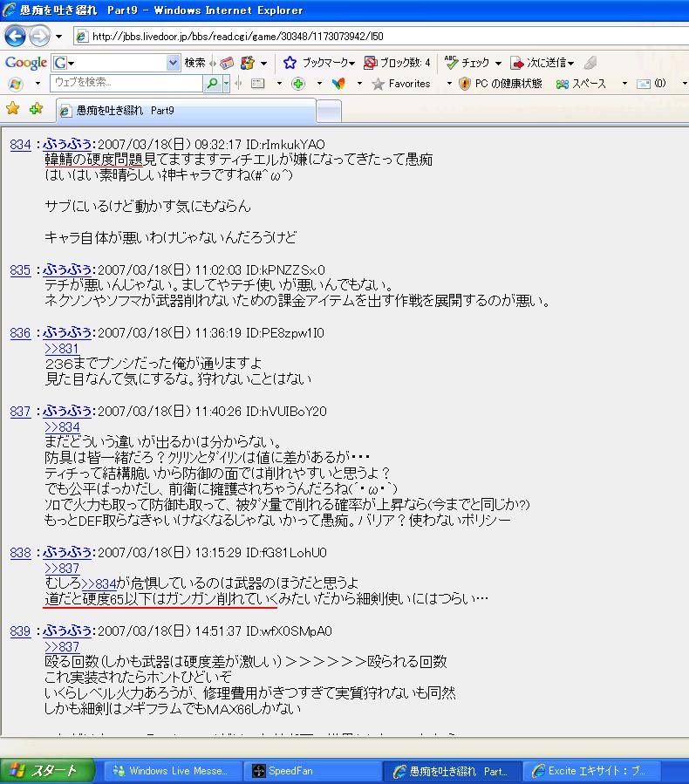Click the MSN butterfly icon

point(338,84)
